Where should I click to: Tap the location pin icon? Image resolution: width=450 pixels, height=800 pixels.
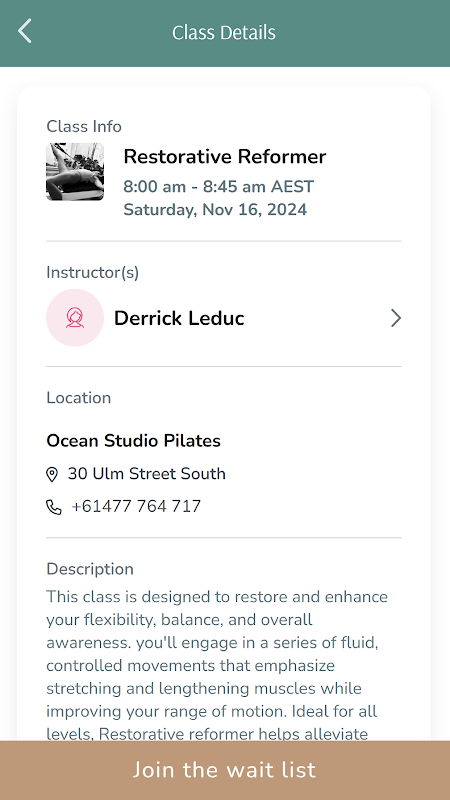click(52, 474)
